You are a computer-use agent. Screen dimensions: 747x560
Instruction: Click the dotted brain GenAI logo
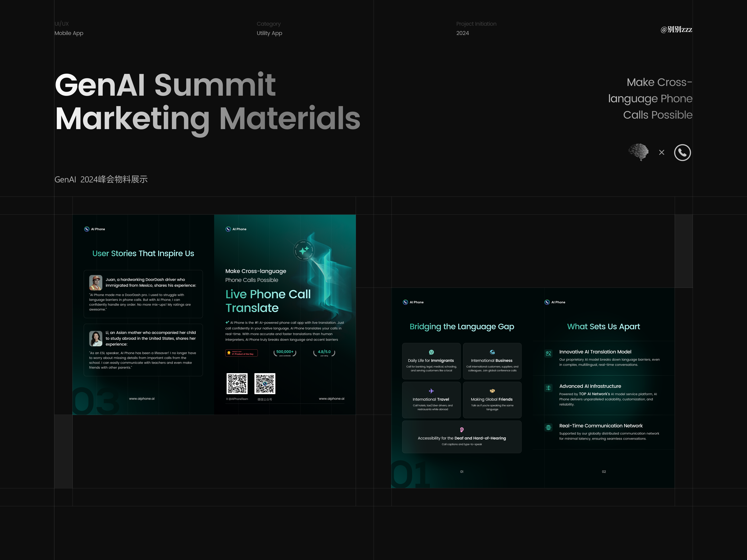[639, 152]
